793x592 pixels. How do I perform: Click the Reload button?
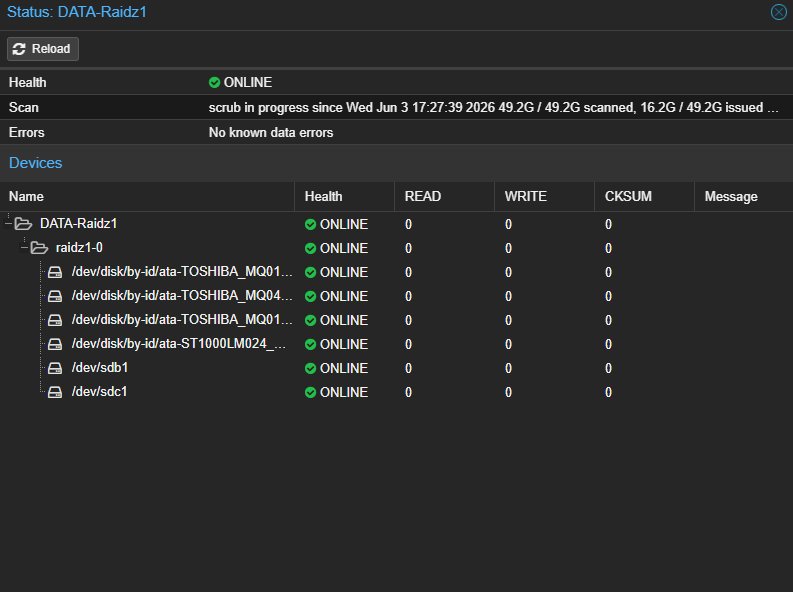tap(42, 49)
